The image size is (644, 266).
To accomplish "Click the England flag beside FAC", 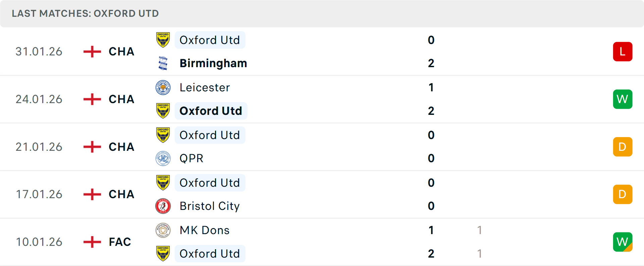I will (92, 242).
